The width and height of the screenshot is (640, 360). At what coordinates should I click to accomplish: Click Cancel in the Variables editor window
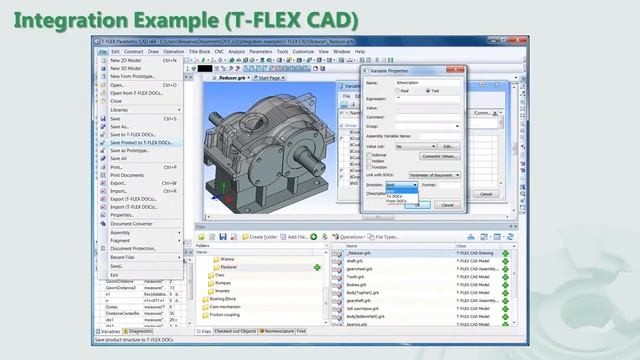[486, 194]
